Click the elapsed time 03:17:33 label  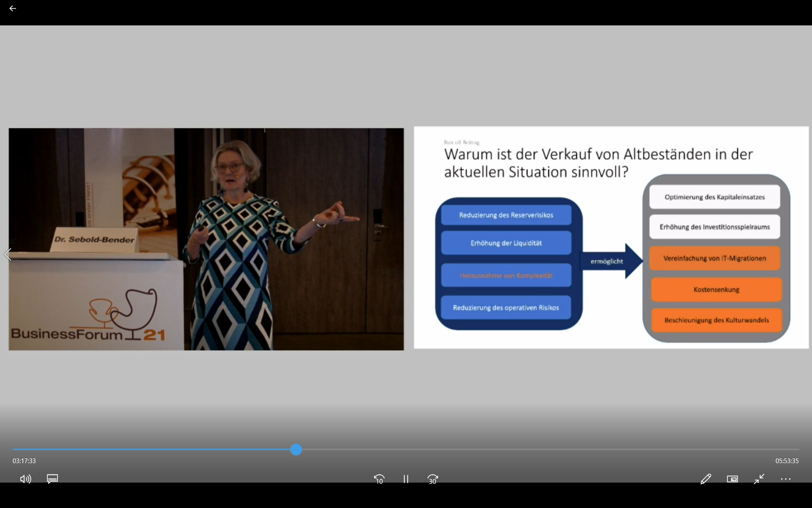tap(24, 461)
